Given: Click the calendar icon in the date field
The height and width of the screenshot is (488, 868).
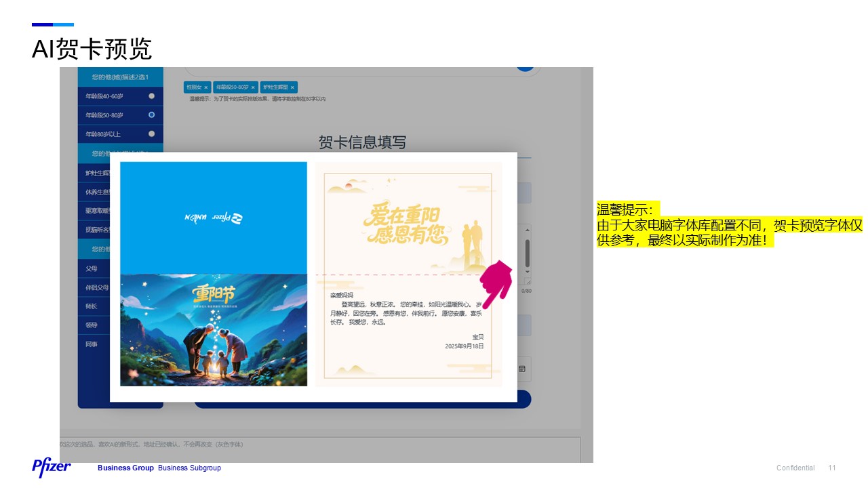Looking at the screenshot, I should [x=521, y=369].
